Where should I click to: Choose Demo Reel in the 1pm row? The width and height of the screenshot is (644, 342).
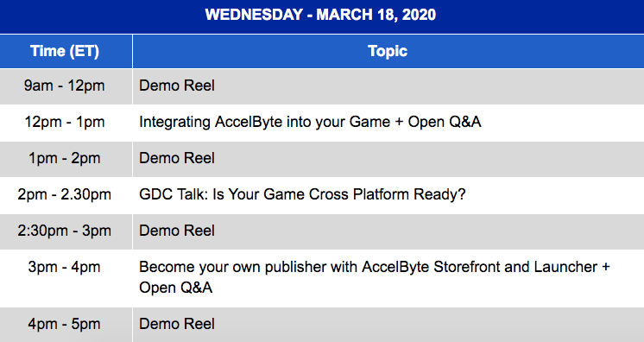coord(177,158)
